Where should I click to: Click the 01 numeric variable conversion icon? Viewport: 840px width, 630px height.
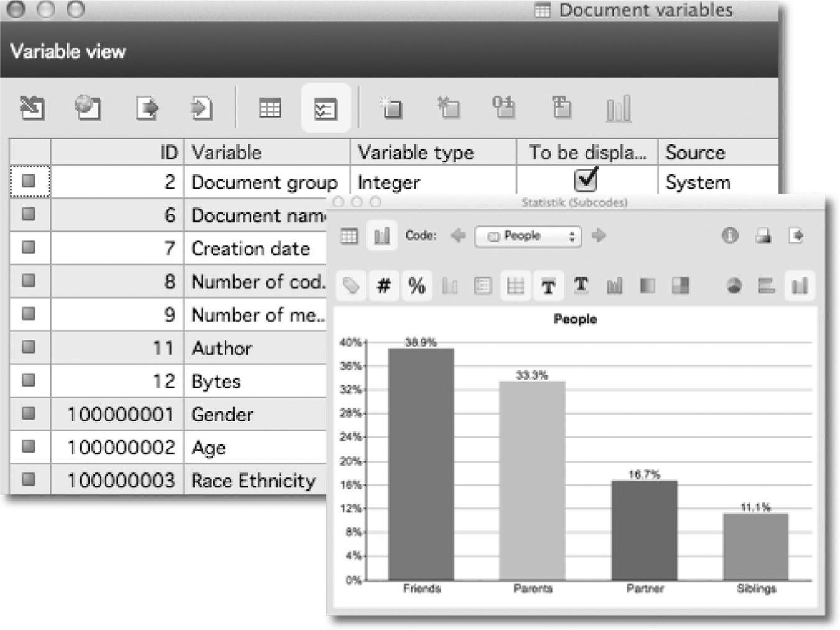503,107
